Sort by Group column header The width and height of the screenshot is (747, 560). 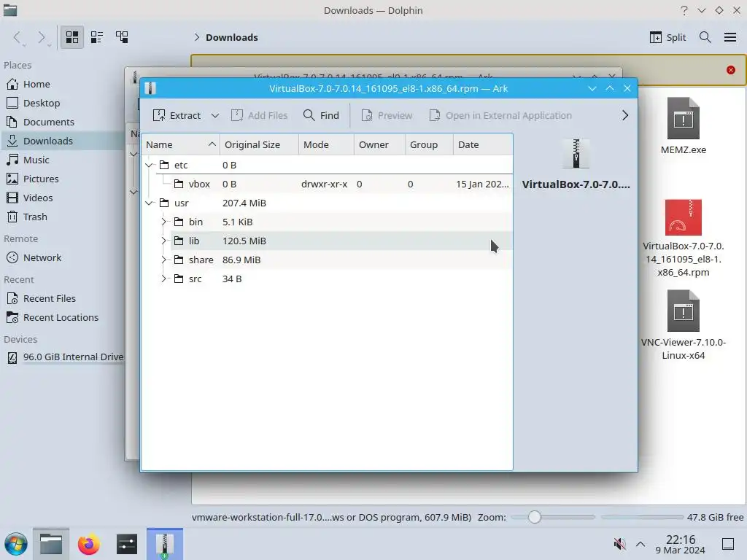pos(429,145)
